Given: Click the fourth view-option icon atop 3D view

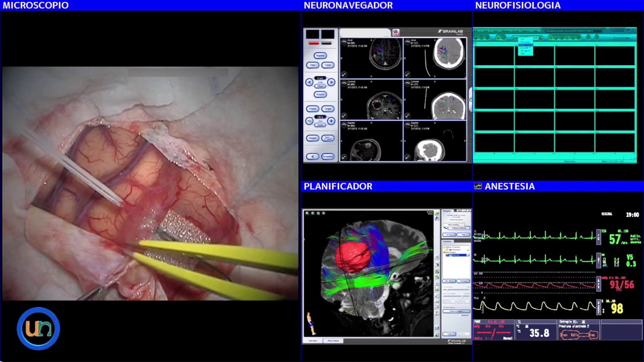Looking at the screenshot, I should click(324, 213).
